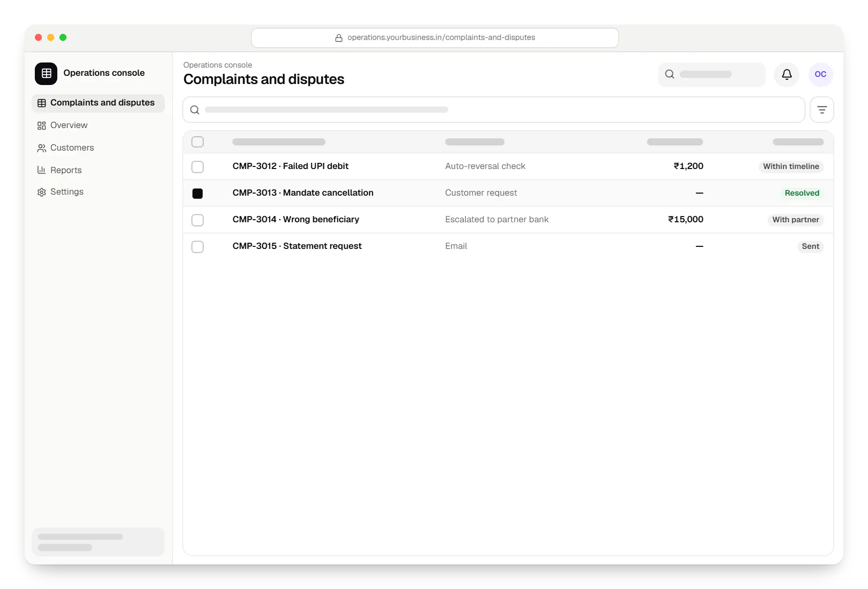Open CMP-3015 · Statement request
The width and height of the screenshot is (868, 589).
(297, 246)
